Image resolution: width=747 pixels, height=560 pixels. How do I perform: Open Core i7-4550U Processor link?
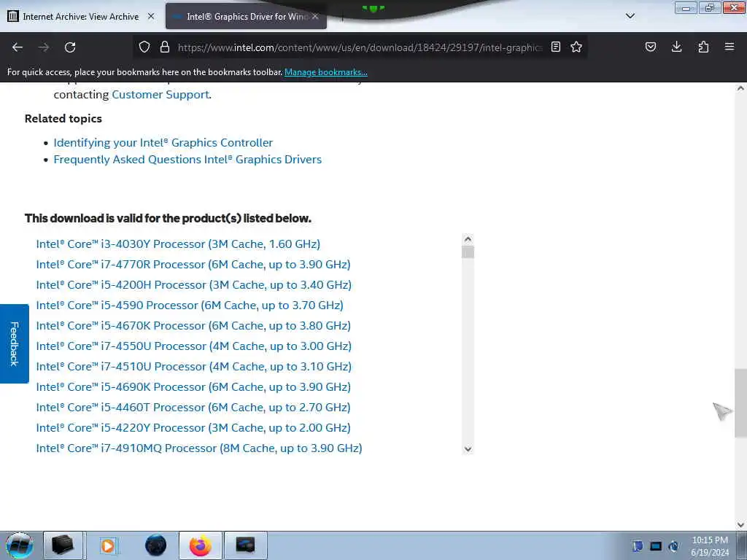[194, 346]
